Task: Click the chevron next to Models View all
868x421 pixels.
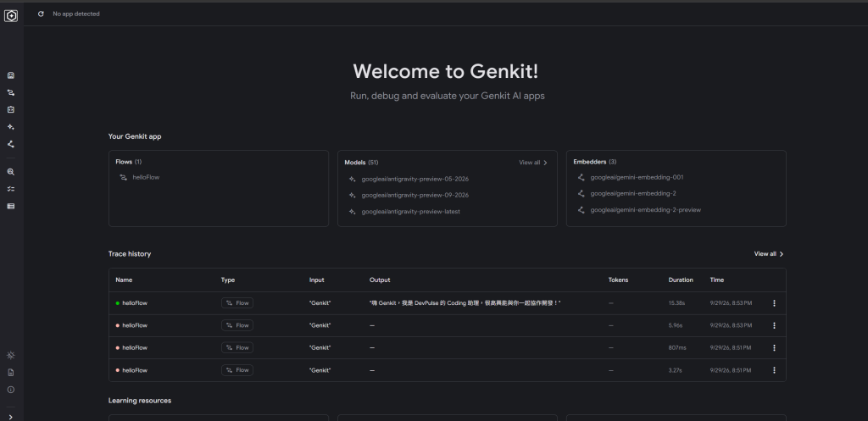Action: (x=545, y=163)
